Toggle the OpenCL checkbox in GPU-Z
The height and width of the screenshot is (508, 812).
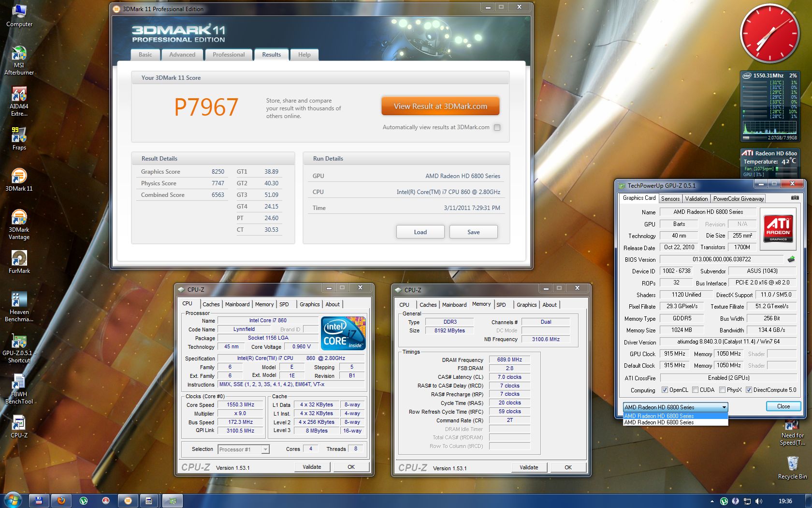pyautogui.click(x=665, y=390)
